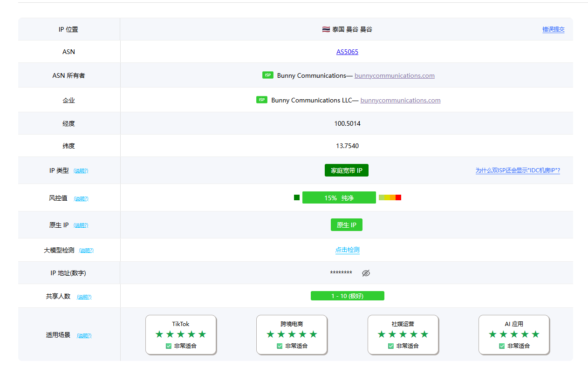
Task: Click the fifth star under 社媒运营
Action: point(424,334)
